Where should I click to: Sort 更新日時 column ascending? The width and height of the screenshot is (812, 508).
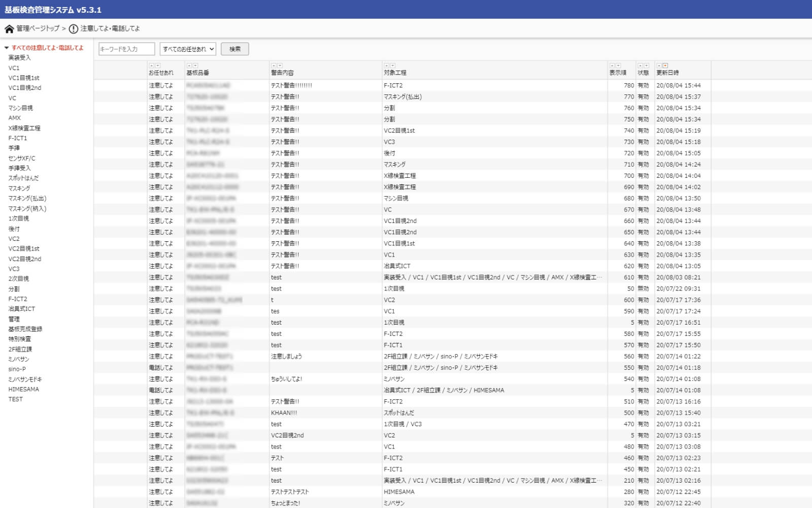tap(659, 66)
